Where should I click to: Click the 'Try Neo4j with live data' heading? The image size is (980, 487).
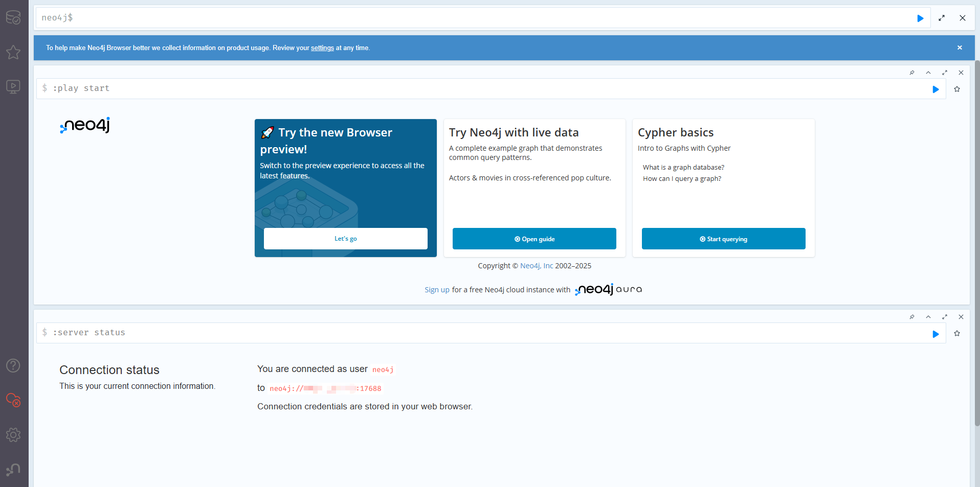tap(514, 132)
